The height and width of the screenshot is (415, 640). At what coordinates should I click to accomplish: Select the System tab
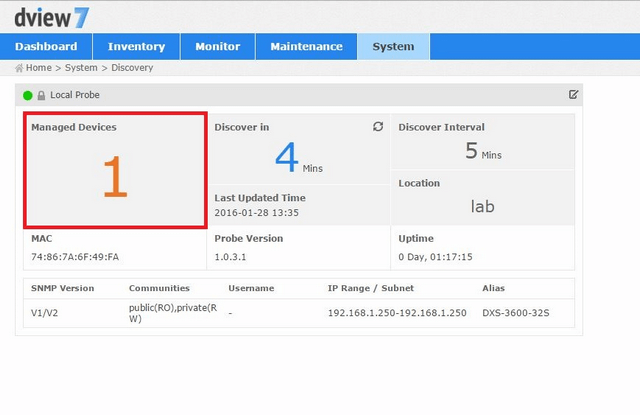pos(393,46)
